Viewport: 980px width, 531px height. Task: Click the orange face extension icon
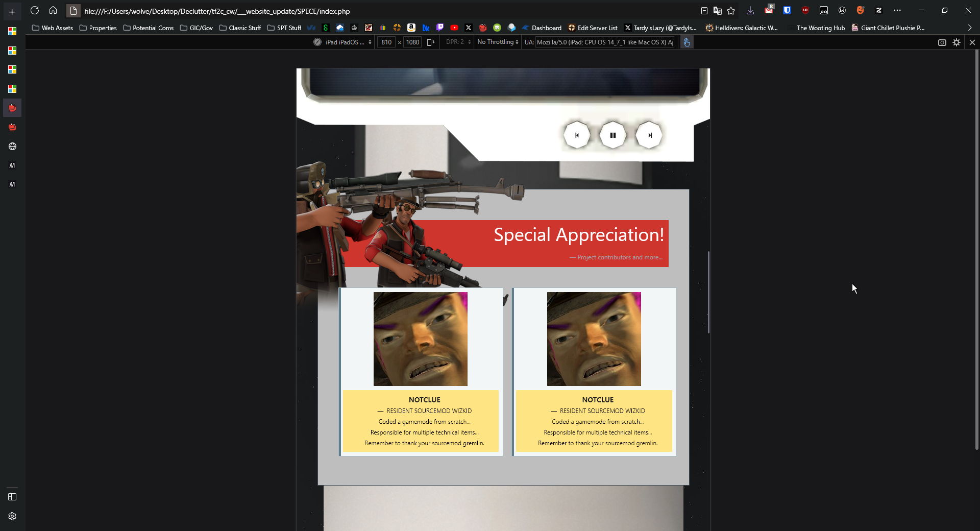point(861,10)
